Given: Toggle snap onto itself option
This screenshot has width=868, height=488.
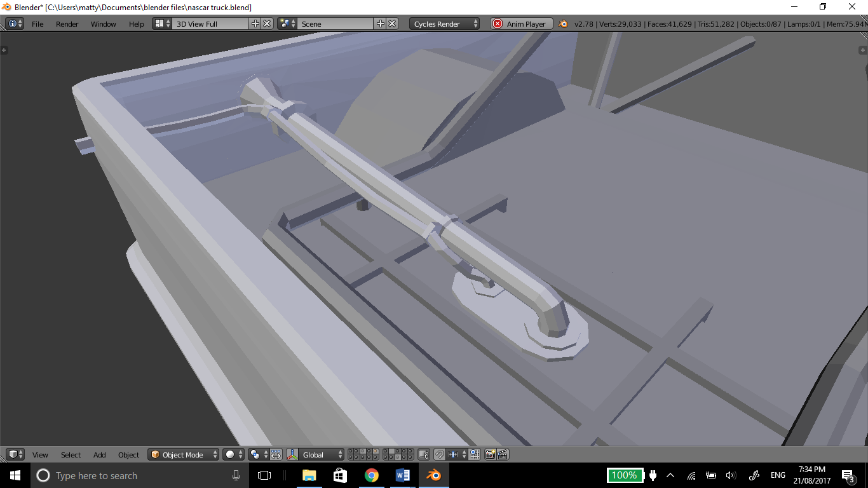Looking at the screenshot, I should (475, 454).
